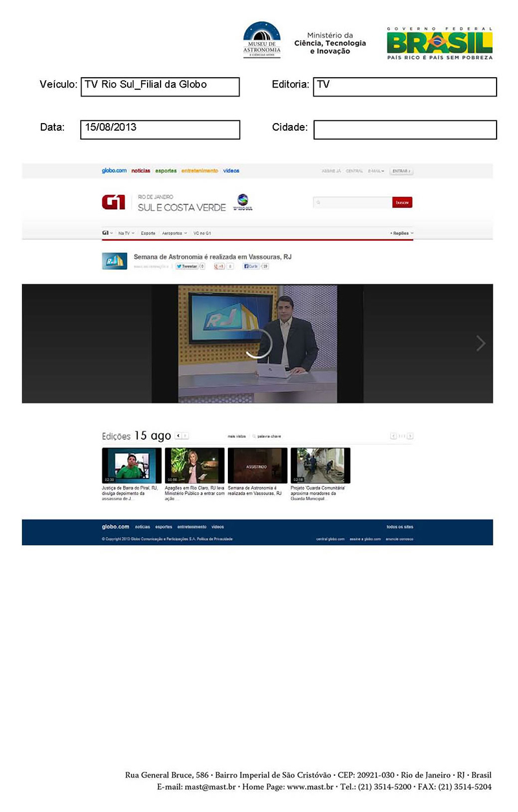Click the globo.com link in the top bar
Viewport: 518px width, 812px height.
pos(114,171)
